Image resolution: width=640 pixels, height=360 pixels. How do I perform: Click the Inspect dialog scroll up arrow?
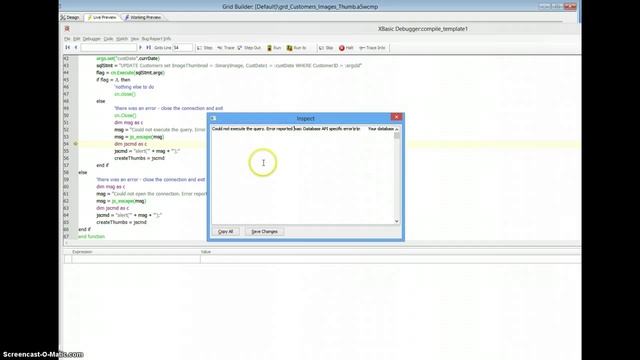(x=397, y=129)
